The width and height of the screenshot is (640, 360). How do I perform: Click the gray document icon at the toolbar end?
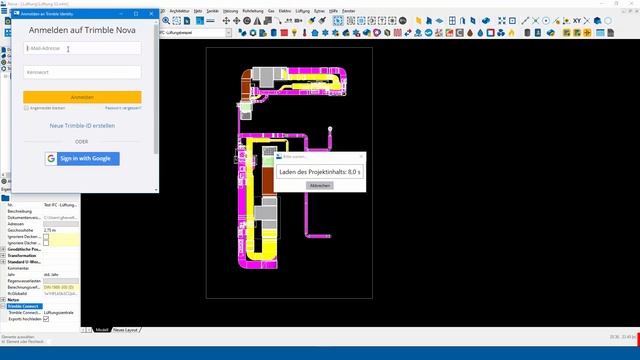[611, 33]
